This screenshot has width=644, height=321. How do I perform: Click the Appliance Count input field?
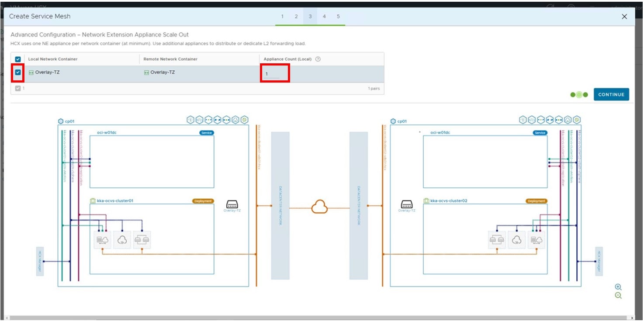click(272, 74)
